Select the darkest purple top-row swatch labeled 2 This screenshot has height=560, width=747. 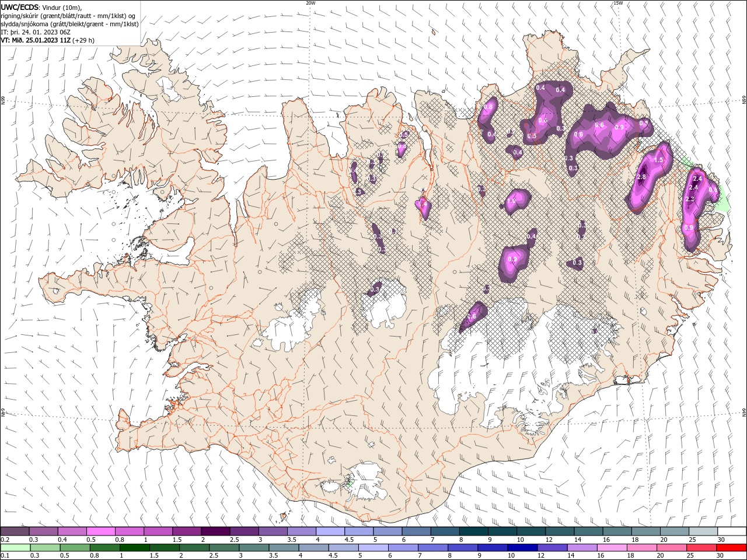[x=215, y=531]
